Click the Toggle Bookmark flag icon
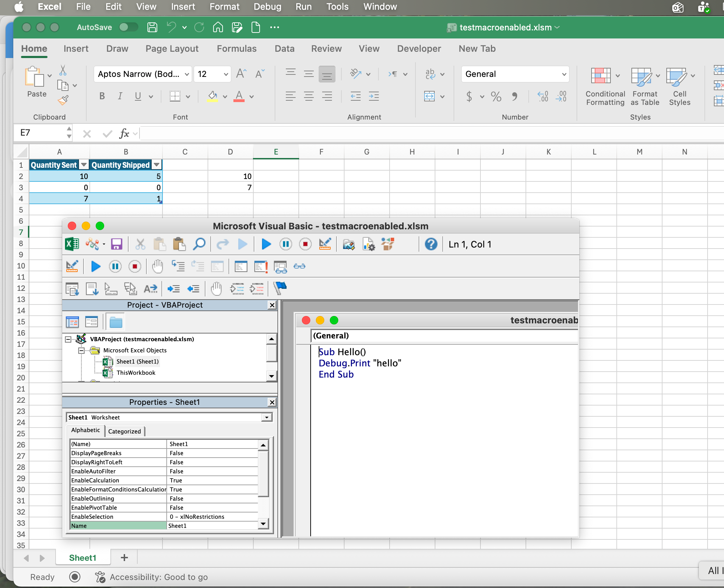 (x=280, y=289)
